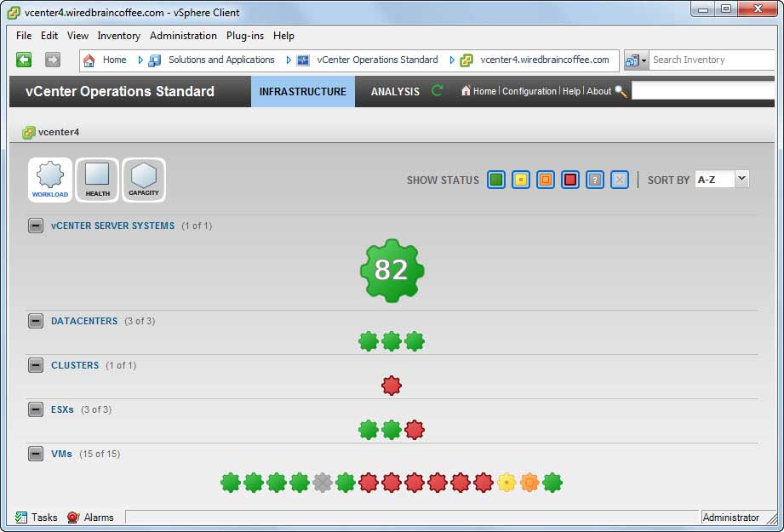Image resolution: width=784 pixels, height=532 pixels.
Task: Open the Plug-ins menu
Action: [x=245, y=36]
